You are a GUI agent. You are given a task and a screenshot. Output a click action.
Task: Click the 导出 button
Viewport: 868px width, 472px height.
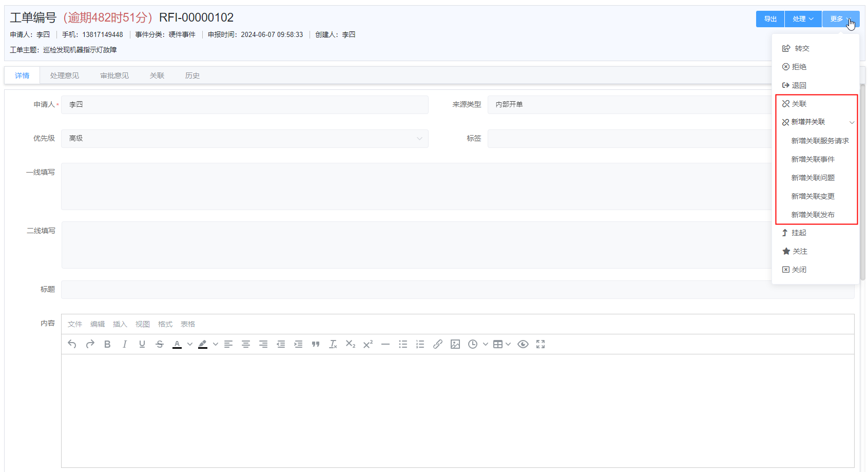tap(770, 19)
